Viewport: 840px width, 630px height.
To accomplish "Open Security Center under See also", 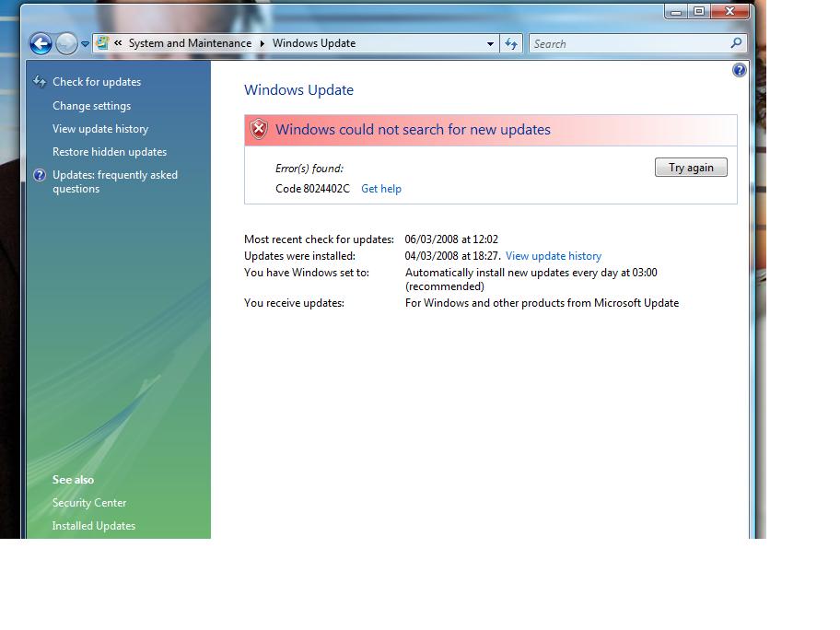I will coord(89,503).
